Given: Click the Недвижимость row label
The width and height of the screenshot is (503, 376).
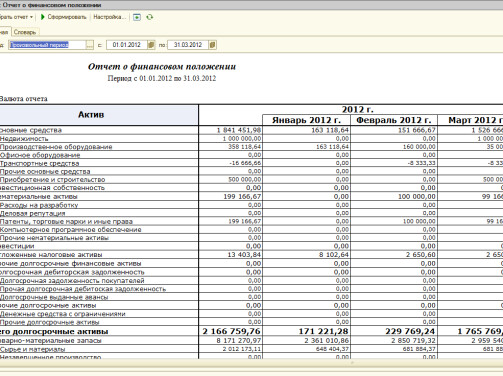Looking at the screenshot, I should pos(24,139).
